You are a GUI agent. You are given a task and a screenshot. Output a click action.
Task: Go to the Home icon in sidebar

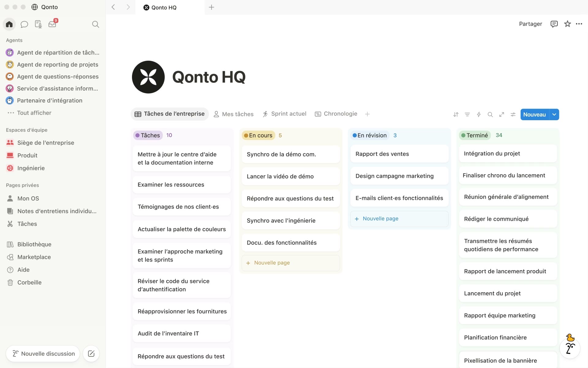coord(9,24)
